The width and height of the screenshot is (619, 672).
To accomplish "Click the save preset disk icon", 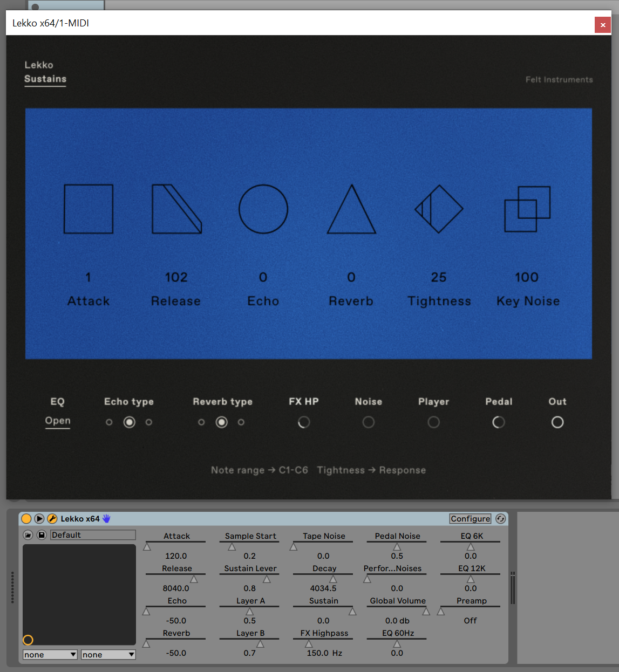I will pyautogui.click(x=42, y=535).
